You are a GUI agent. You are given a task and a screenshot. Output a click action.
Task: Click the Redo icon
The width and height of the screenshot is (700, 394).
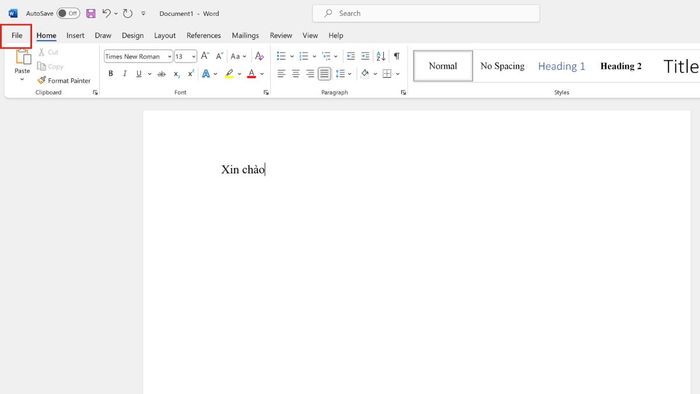pyautogui.click(x=128, y=13)
